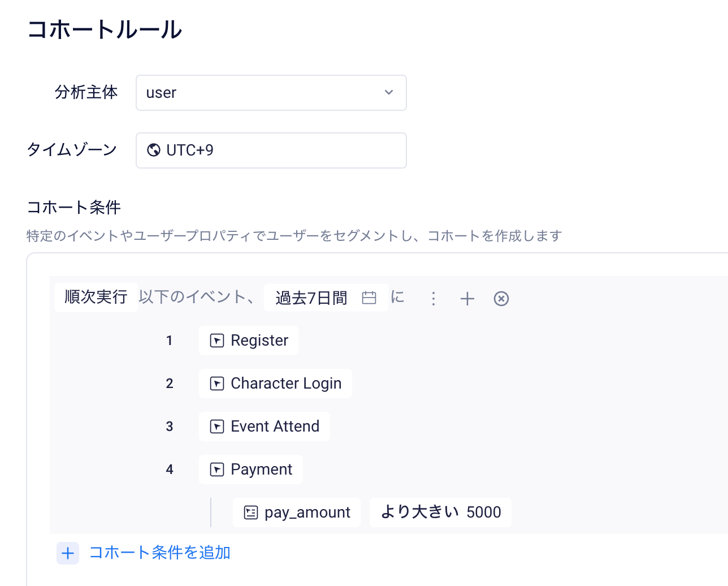This screenshot has width=728, height=586.
Task: Click the event icon beside Register
Action: [x=217, y=341]
